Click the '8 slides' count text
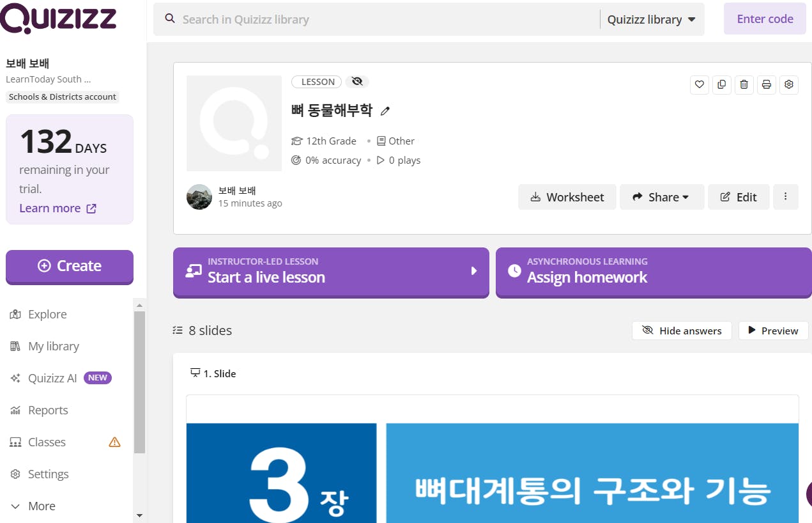The image size is (812, 523). (210, 331)
